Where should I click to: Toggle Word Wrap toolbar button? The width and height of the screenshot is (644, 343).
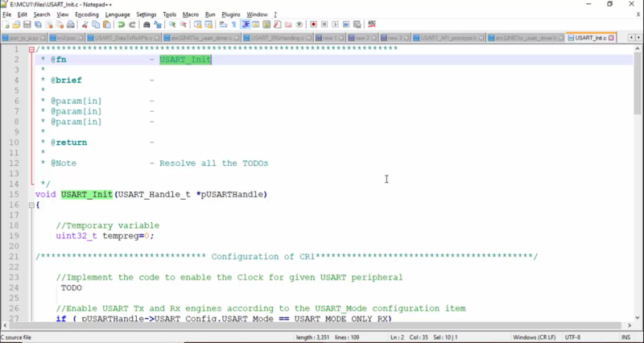[224, 25]
